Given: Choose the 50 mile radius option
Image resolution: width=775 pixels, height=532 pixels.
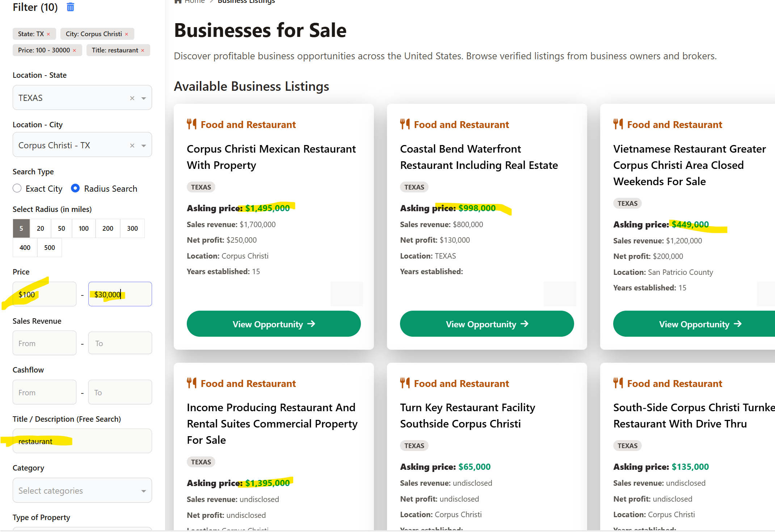Looking at the screenshot, I should 61,228.
